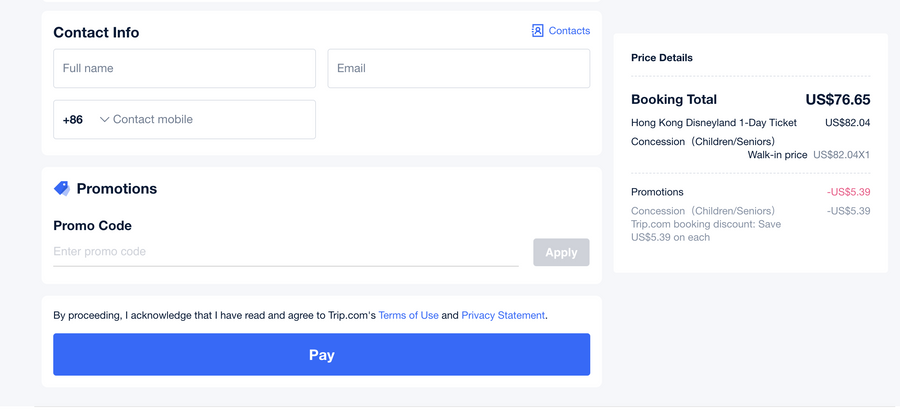900x420 pixels.
Task: Click the Promo Code label
Action: (92, 226)
